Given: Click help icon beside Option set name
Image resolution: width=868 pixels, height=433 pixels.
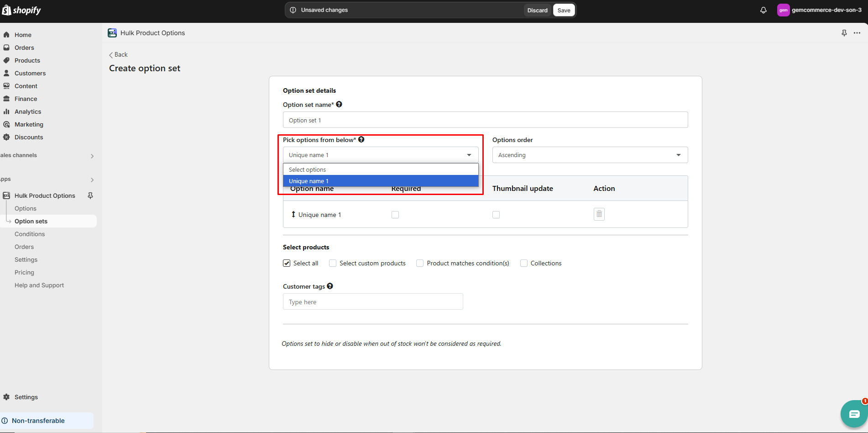Looking at the screenshot, I should 339,105.
